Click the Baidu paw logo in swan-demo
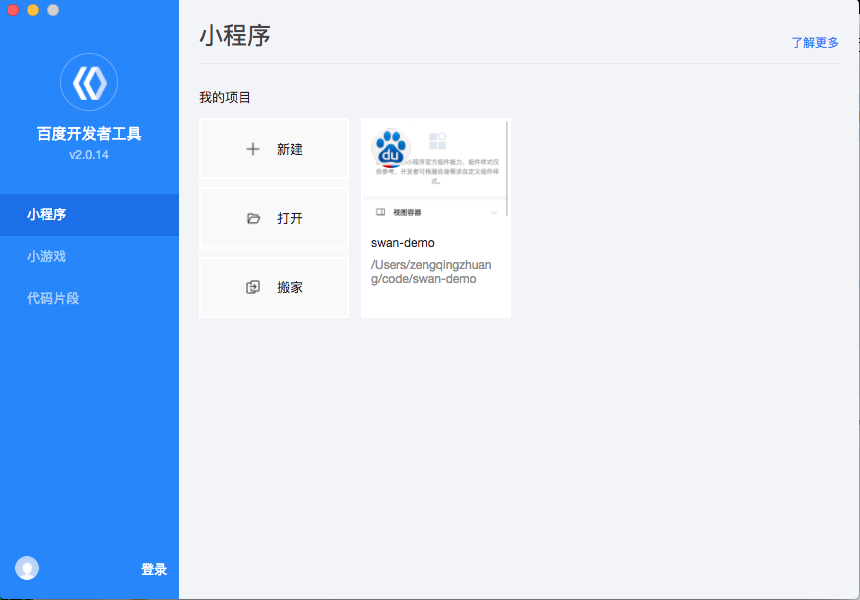Viewport: 860px width, 600px height. [x=391, y=148]
